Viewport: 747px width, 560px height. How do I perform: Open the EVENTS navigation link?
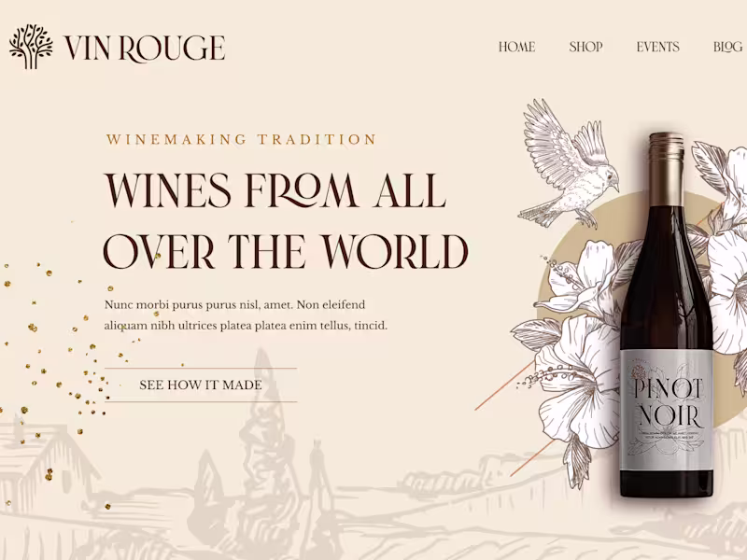click(x=658, y=47)
